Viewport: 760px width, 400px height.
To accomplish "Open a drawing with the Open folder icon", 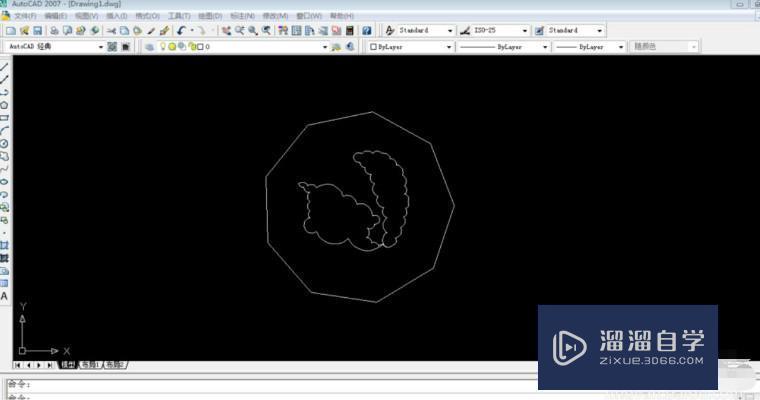I will click(24, 31).
